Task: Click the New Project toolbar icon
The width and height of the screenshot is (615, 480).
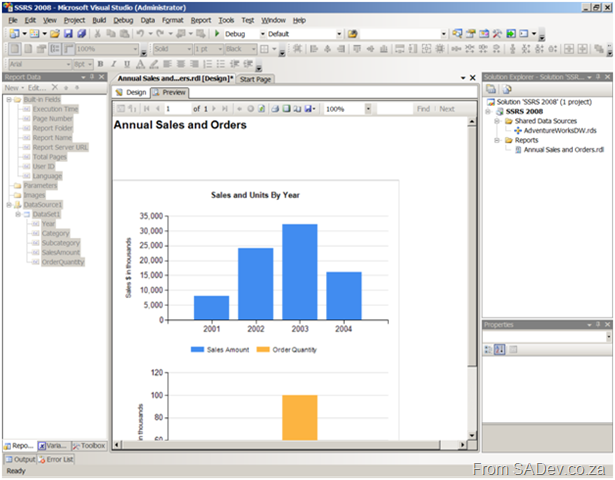Action: (x=14, y=34)
